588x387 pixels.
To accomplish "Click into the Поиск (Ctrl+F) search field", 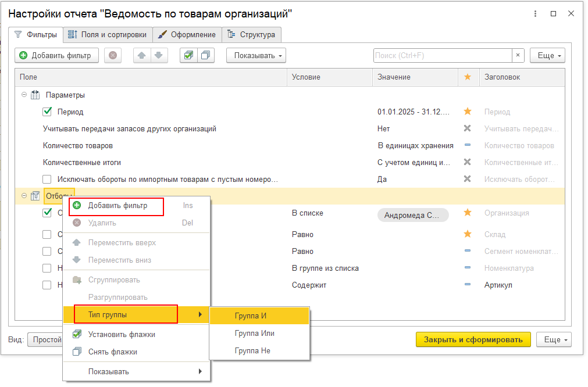I will 442,56.
